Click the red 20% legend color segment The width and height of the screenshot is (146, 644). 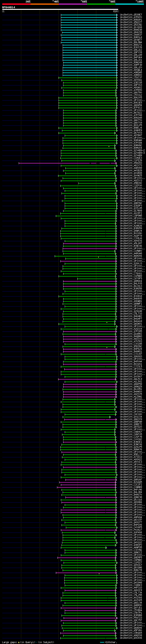point(16,4)
